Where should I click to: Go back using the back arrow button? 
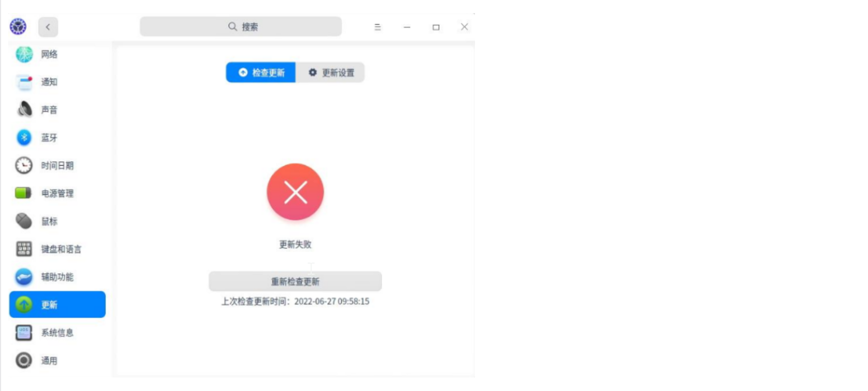(x=48, y=27)
